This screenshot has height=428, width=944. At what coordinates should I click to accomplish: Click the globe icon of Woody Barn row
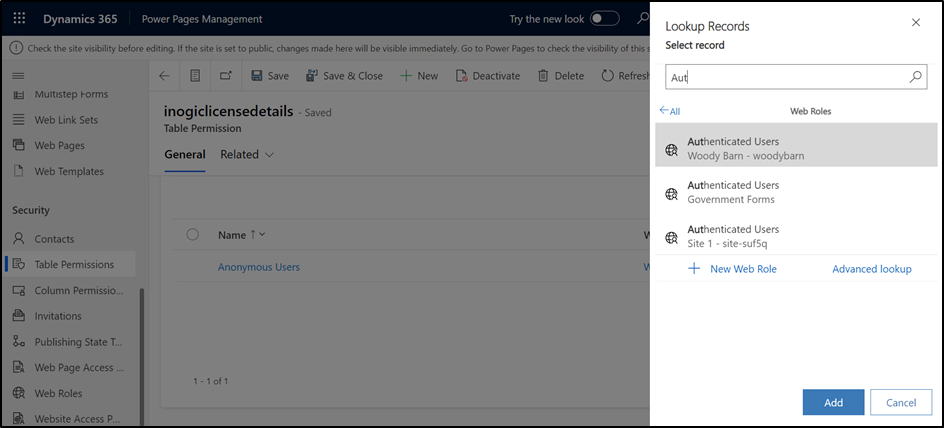671,150
